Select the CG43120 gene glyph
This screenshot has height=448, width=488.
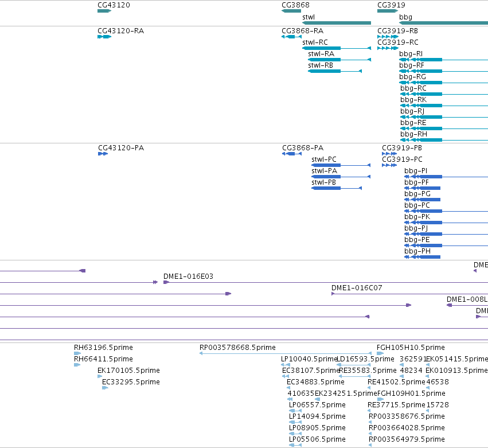pyautogui.click(x=104, y=11)
